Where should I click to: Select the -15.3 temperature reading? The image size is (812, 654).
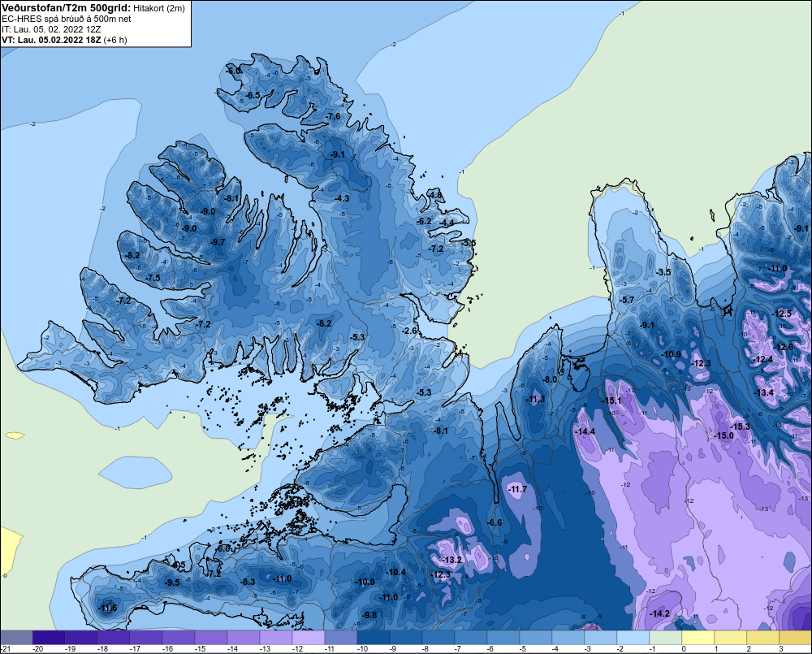740,426
